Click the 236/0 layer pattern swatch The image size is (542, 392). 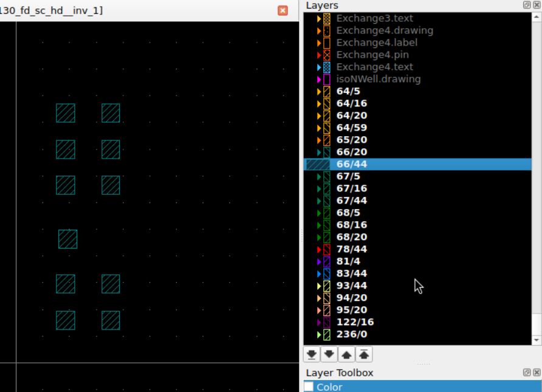tap(326, 334)
